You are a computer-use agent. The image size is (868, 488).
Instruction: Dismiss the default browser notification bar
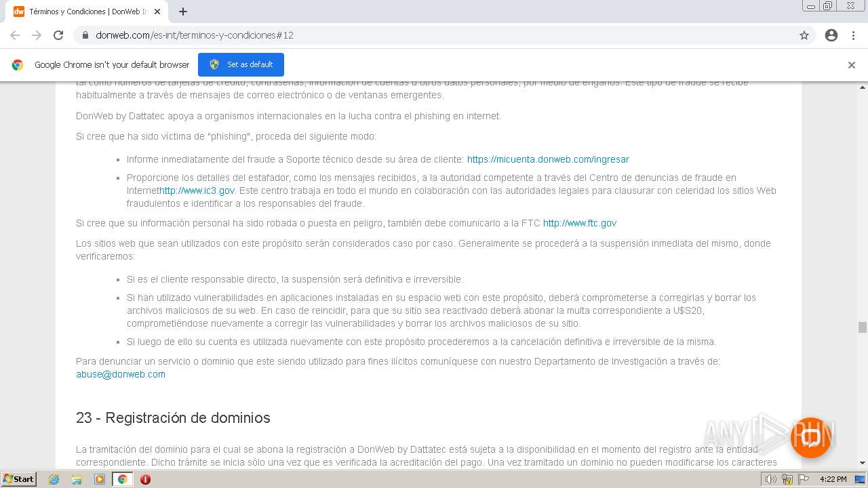[x=852, y=65]
